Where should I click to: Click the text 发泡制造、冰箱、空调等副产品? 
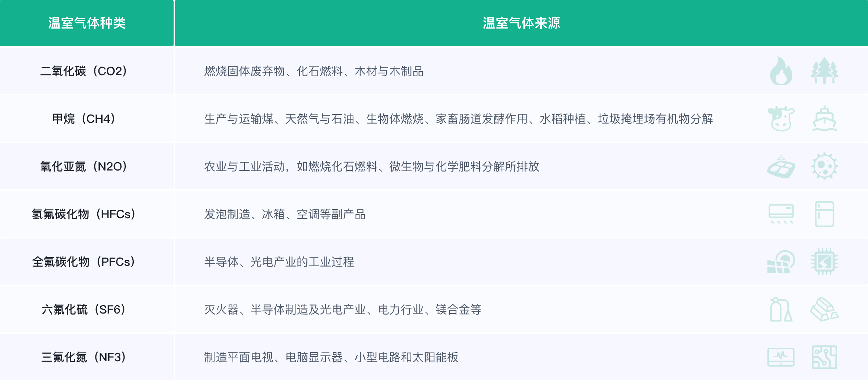point(285,214)
